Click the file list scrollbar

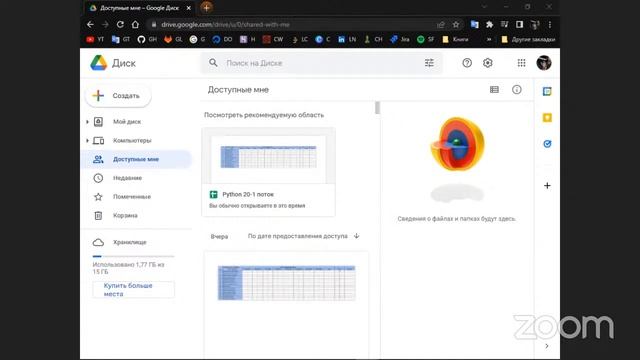[377, 108]
